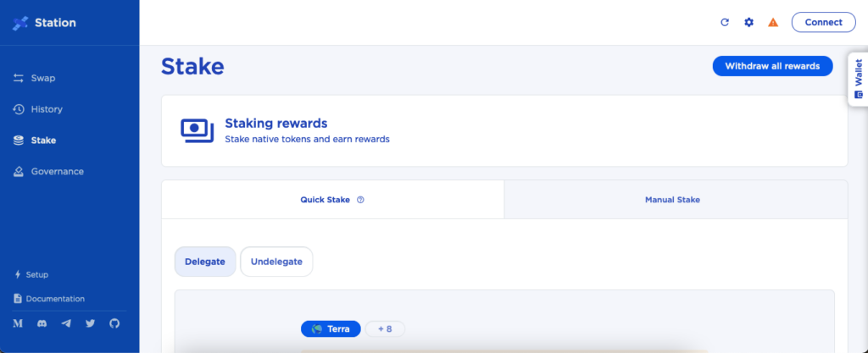This screenshot has height=353, width=868.
Task: Expand the +8 more chains chip
Action: click(385, 328)
